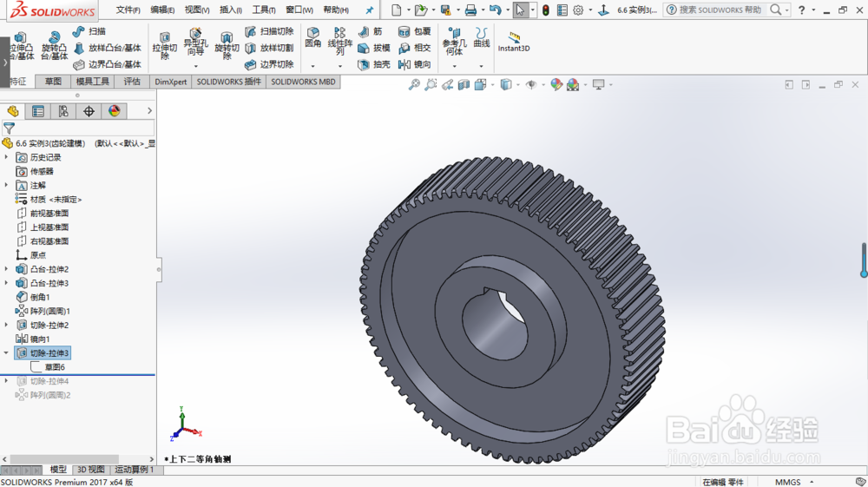The image size is (868, 487).
Task: Switch to the 模具工具 tab
Action: point(93,82)
